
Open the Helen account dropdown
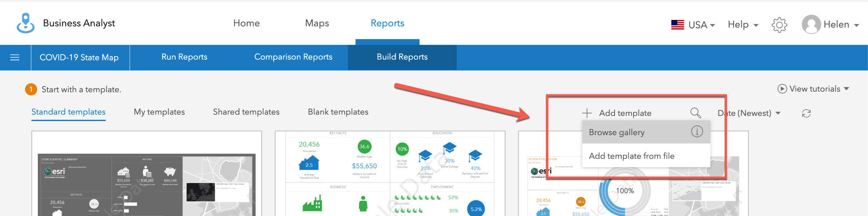(x=841, y=25)
